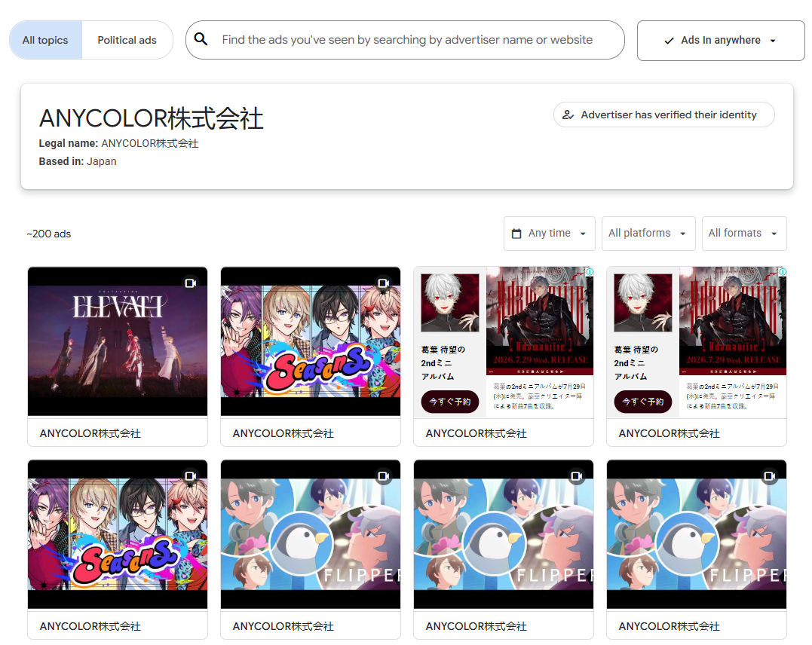
Task: Click video icon on first-row Seasons ad
Action: pyautogui.click(x=384, y=283)
